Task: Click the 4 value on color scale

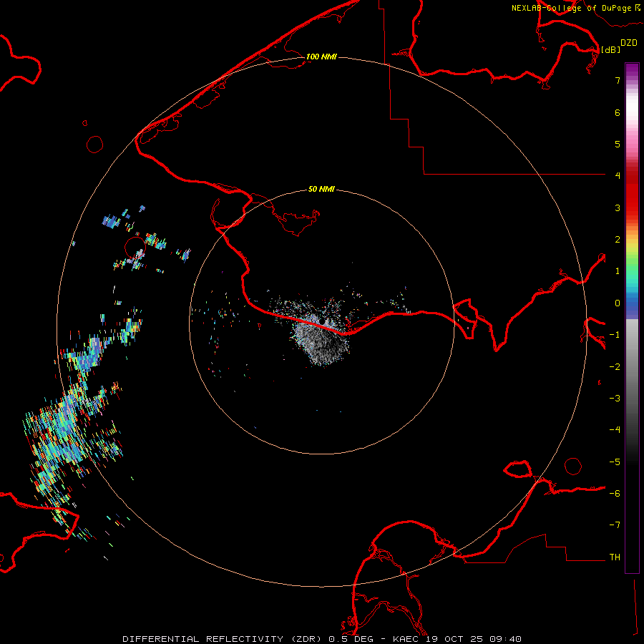Action: 618,175
